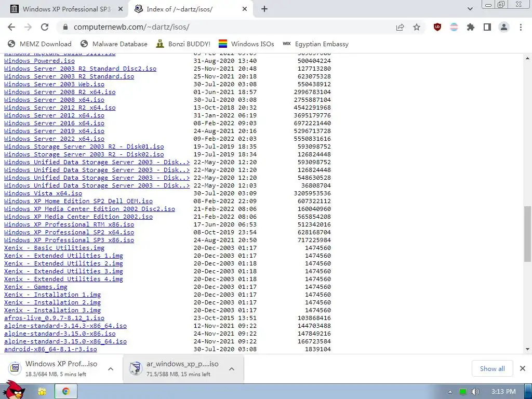Reload the current page
This screenshot has height=399, width=532.
click(x=45, y=27)
